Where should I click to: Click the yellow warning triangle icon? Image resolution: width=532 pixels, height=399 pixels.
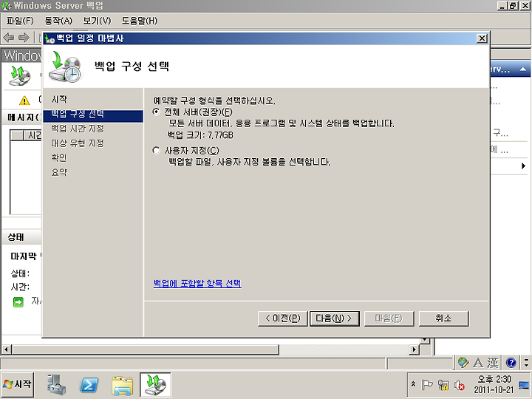[x=24, y=100]
